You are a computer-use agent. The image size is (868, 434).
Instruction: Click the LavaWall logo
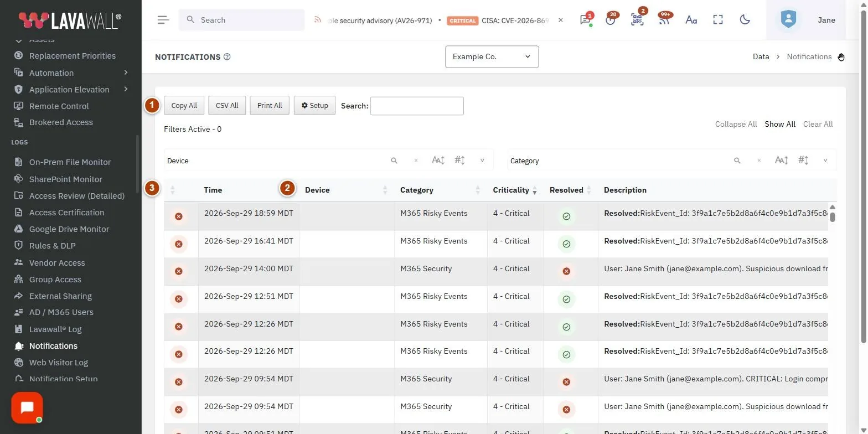pyautogui.click(x=70, y=20)
